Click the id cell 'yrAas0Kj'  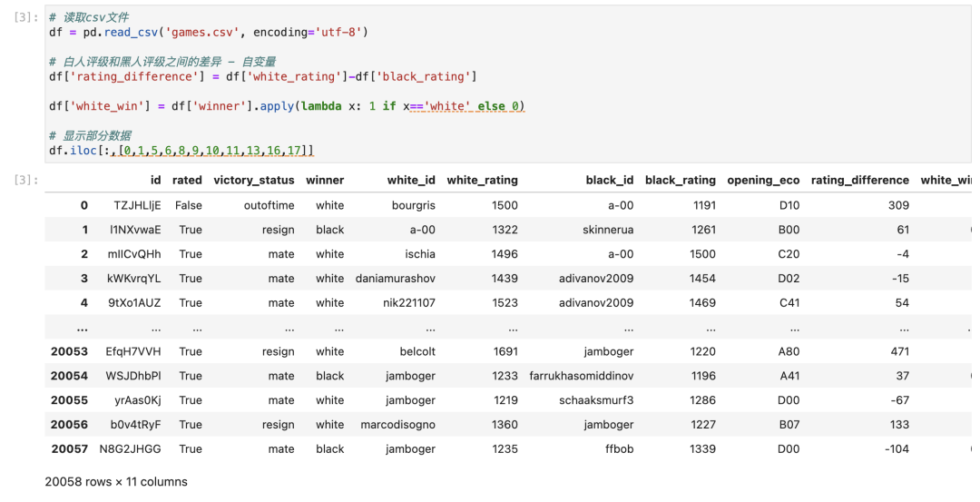point(138,400)
